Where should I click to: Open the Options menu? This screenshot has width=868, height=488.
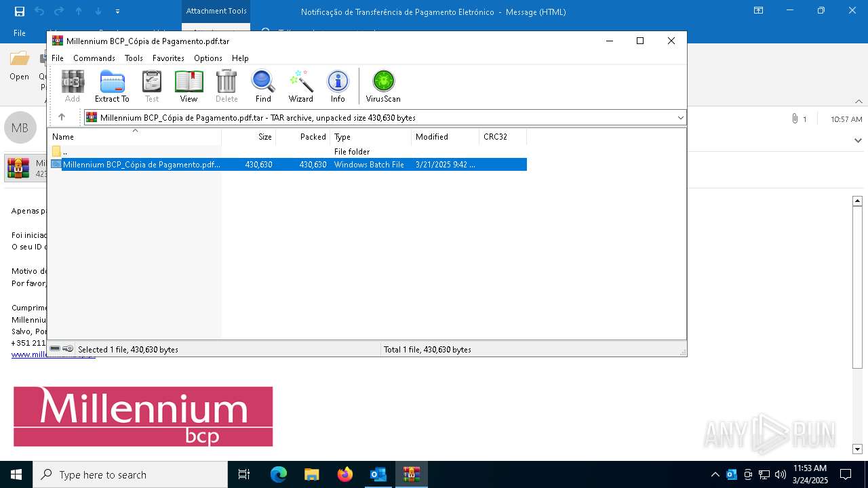(208, 58)
